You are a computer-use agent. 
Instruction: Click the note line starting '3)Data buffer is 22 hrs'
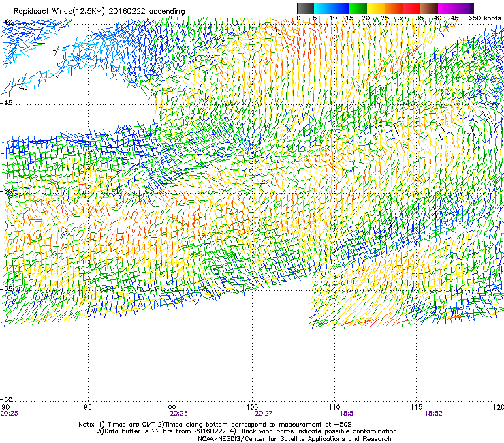point(247,431)
